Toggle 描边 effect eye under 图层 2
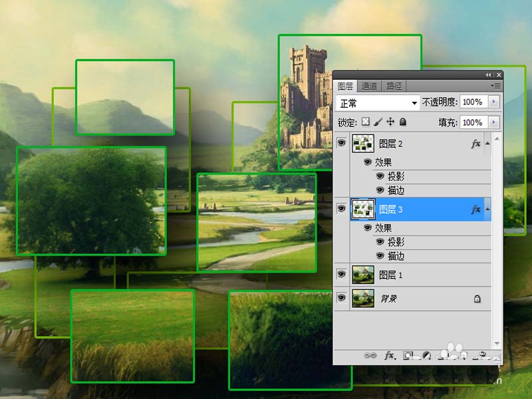The height and width of the screenshot is (399, 532). 380,190
